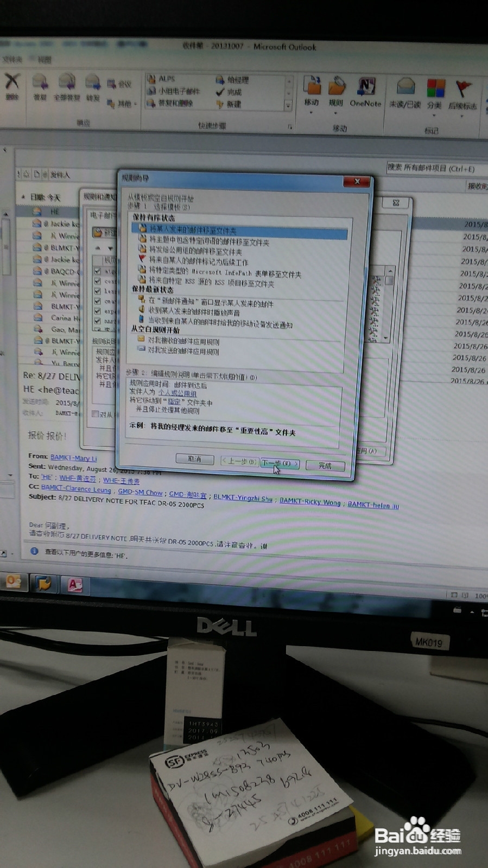Toggle checkbox of rule starting with 'lex'
This screenshot has height=868, width=488.
click(97, 291)
